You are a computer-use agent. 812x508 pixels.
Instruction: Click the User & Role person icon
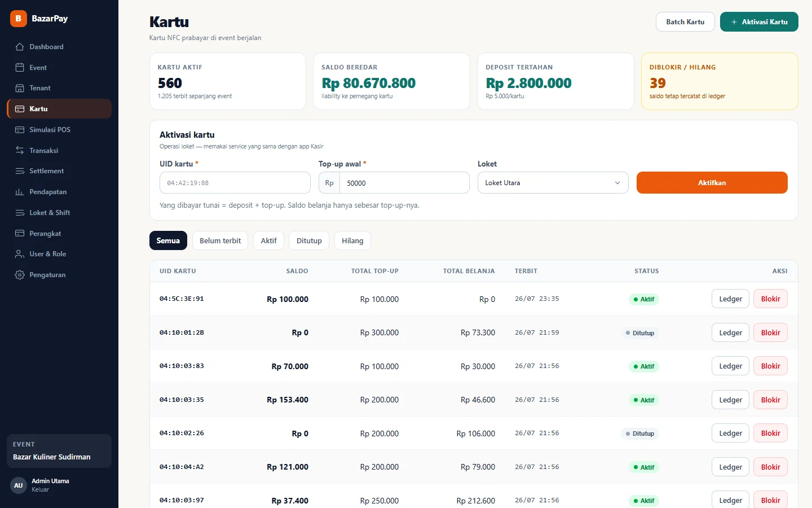click(20, 254)
